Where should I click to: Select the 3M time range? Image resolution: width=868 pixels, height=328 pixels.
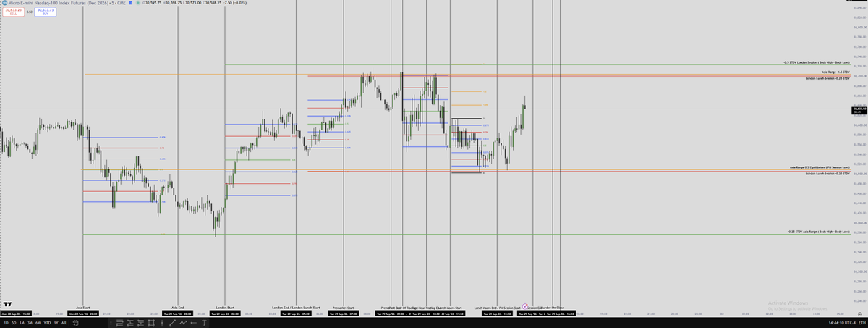pos(30,323)
